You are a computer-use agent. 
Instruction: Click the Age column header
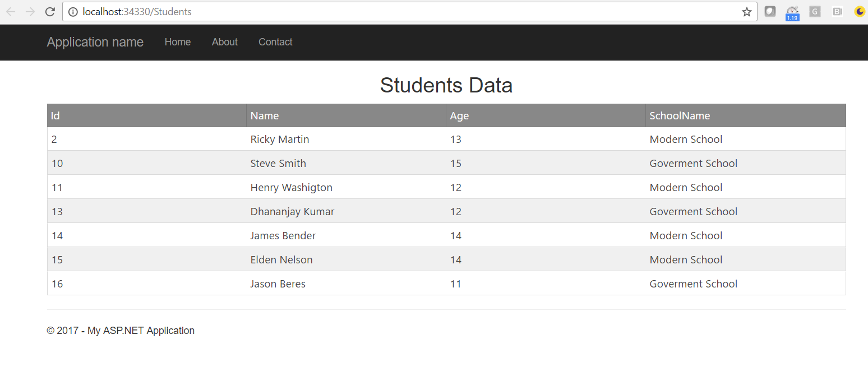459,116
